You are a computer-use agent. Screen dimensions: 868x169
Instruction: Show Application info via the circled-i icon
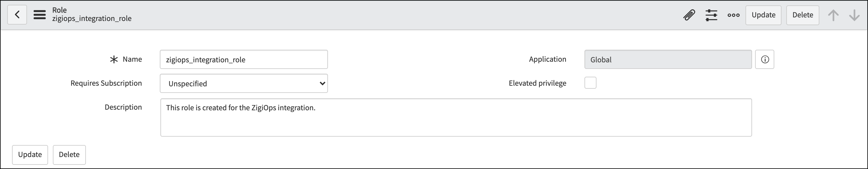point(765,59)
